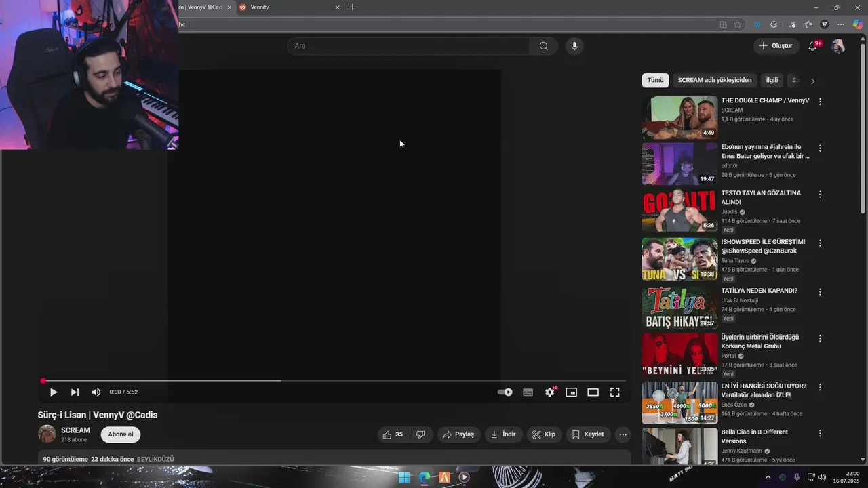Open the SCREAM channel name link
Image resolution: width=868 pixels, height=488 pixels.
tap(75, 430)
